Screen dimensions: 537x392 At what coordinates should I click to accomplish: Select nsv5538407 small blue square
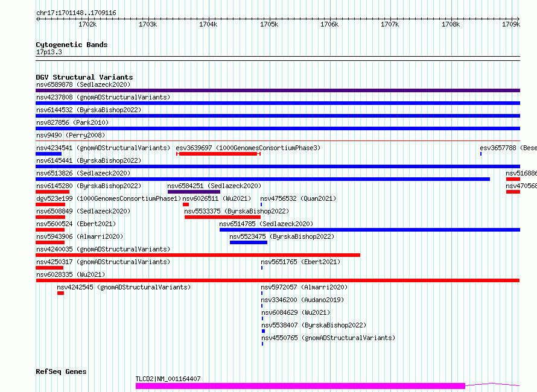(263, 331)
